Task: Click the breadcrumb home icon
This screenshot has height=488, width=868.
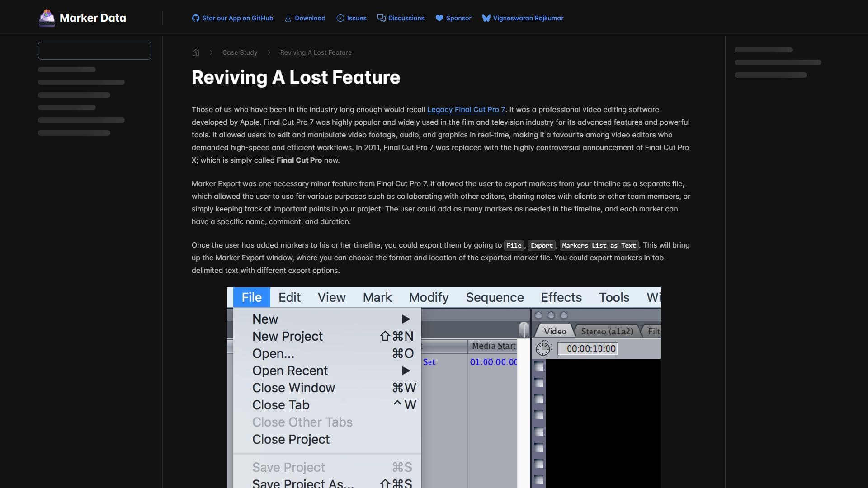Action: [x=196, y=52]
